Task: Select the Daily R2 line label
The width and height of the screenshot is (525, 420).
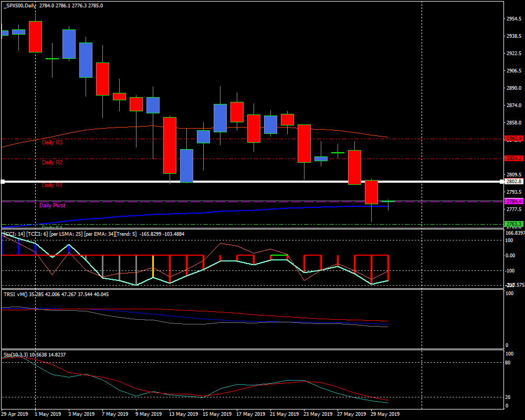Action: click(52, 162)
